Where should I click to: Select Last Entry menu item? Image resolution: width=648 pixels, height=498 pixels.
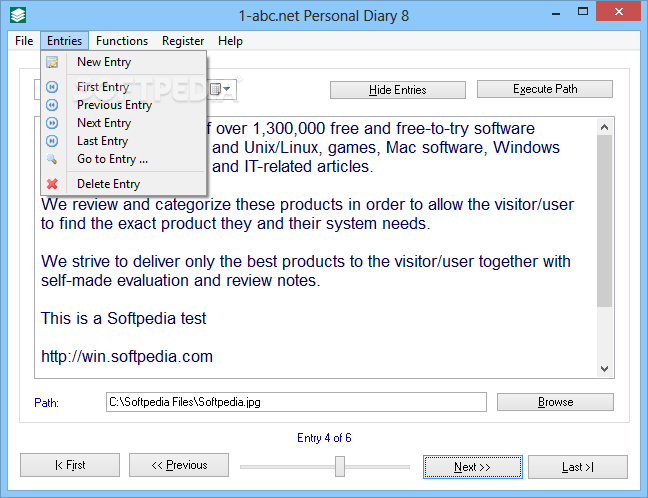point(124,141)
